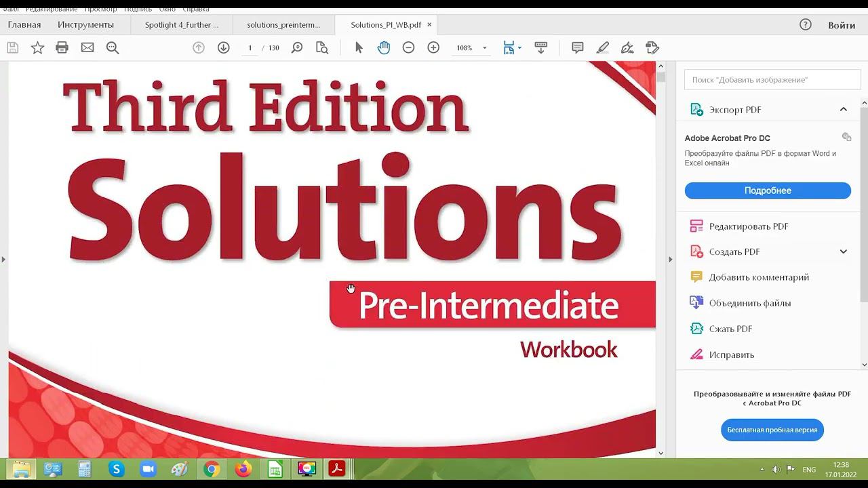Screen dimensions: 868x488
Task: Expand the left navigation pane arrow
Action: [3, 260]
